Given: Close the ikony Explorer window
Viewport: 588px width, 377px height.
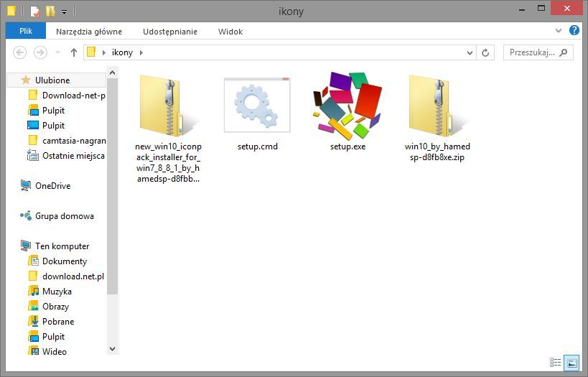Looking at the screenshot, I should pyautogui.click(x=566, y=8).
